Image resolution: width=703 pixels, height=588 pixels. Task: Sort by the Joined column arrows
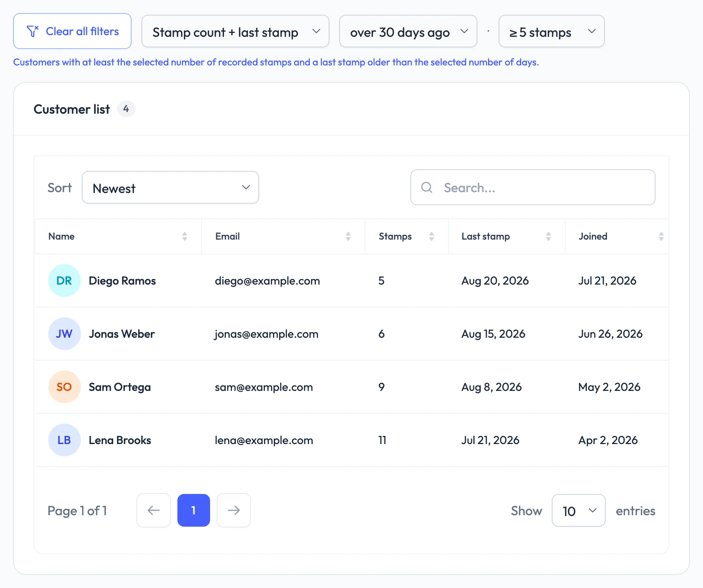click(x=661, y=236)
